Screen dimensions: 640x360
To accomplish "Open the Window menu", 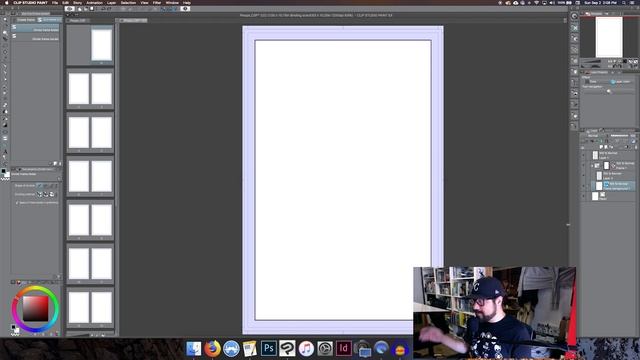I will [x=172, y=2].
